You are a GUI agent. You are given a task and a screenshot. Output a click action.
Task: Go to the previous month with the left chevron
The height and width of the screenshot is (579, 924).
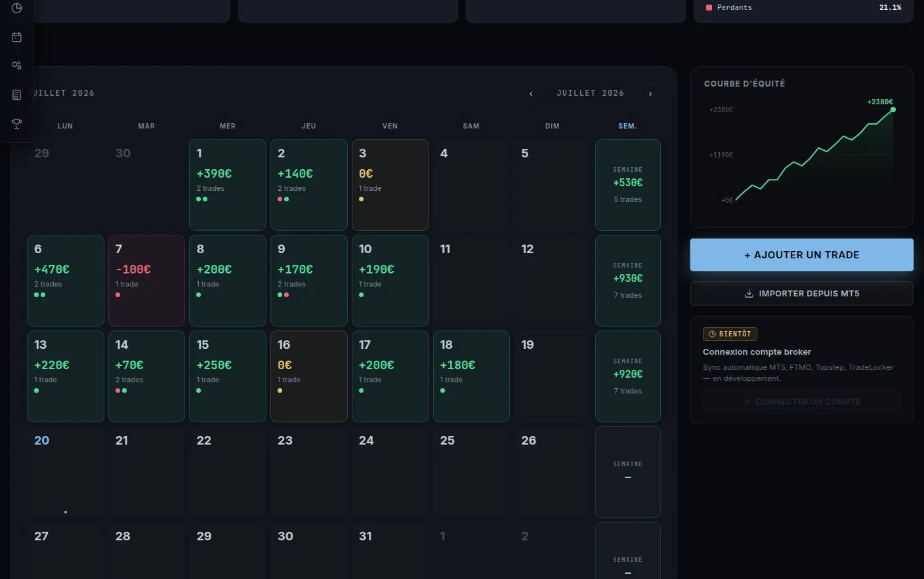point(531,94)
